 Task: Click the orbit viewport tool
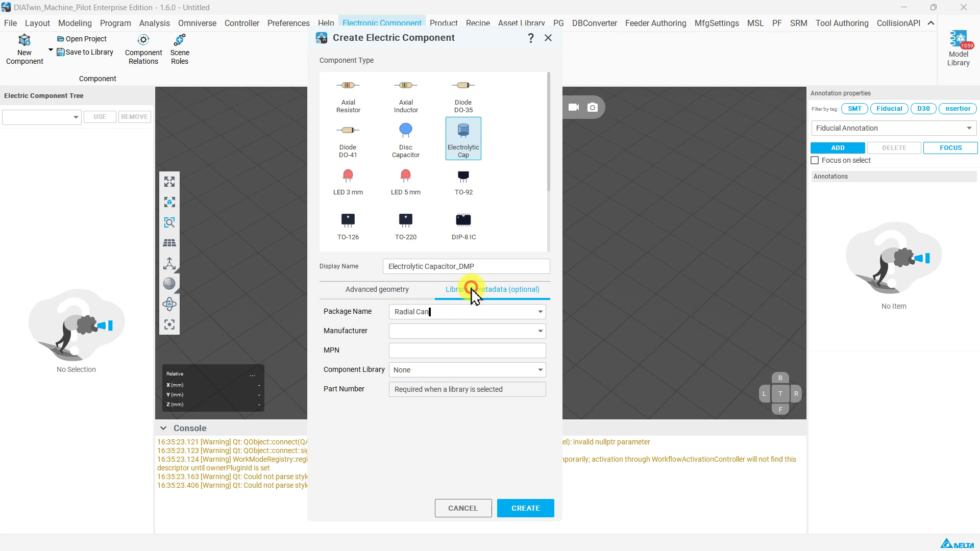169,304
